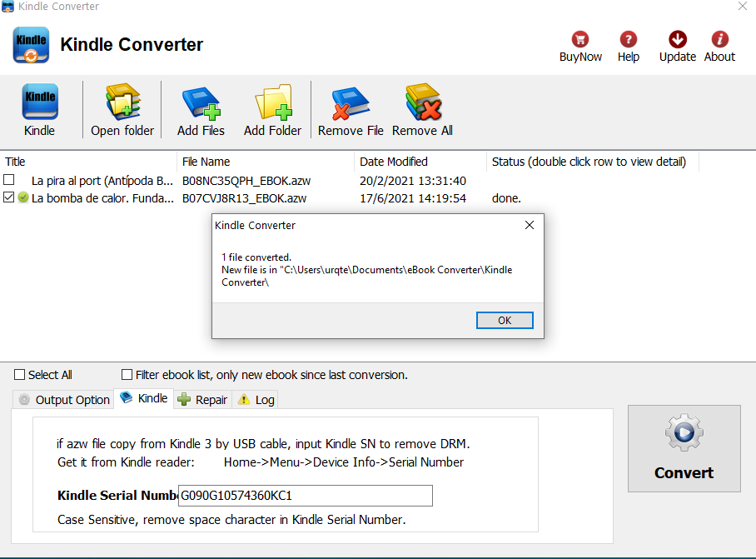Click the large Convert button
Image resolution: width=756 pixels, height=559 pixels.
pos(684,448)
